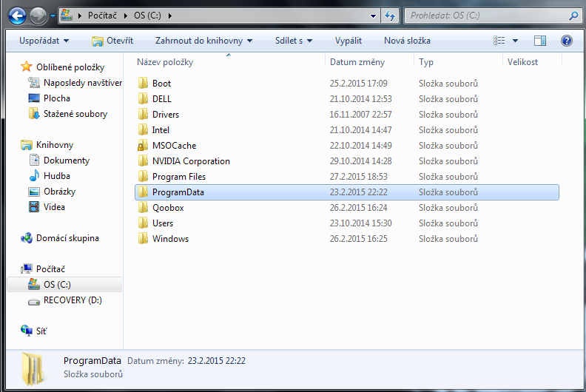Open the Zahrnout do knihovny menu
586x392 pixels.
point(203,41)
